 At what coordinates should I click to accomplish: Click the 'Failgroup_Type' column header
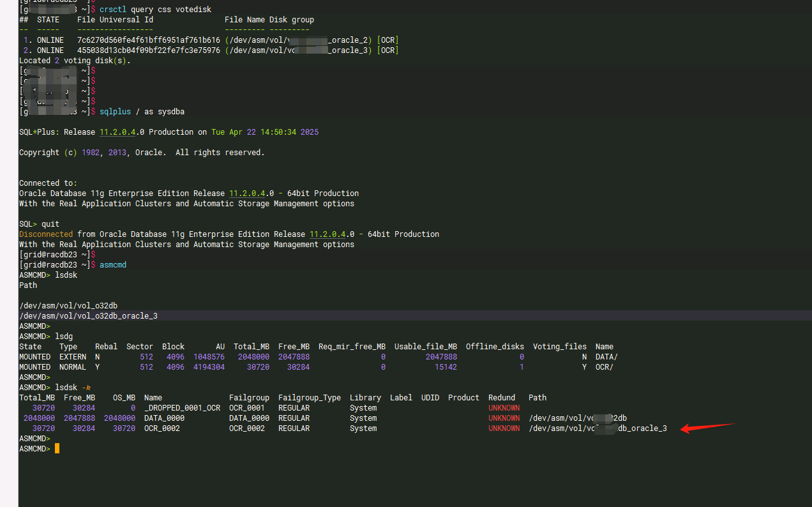click(310, 398)
